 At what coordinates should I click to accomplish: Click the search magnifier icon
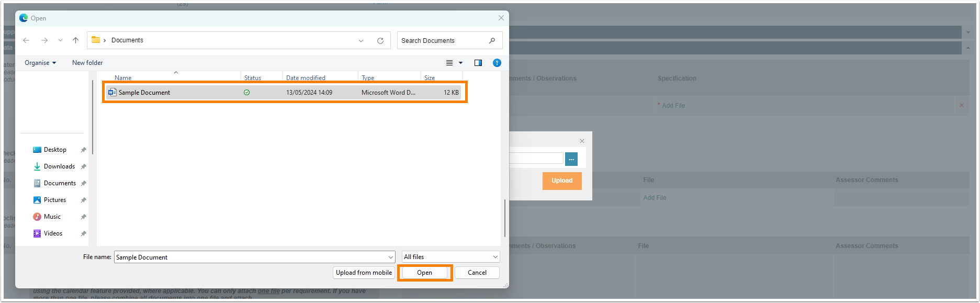pos(492,40)
